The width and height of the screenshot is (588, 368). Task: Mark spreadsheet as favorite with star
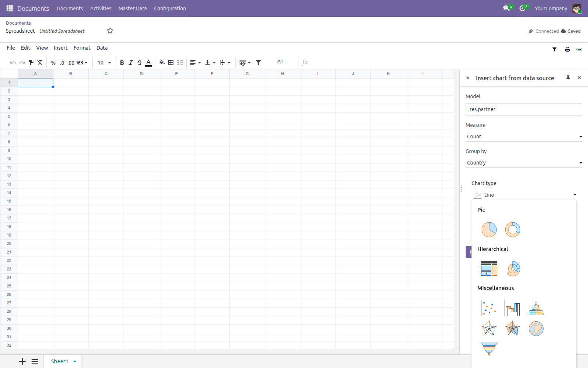(110, 31)
